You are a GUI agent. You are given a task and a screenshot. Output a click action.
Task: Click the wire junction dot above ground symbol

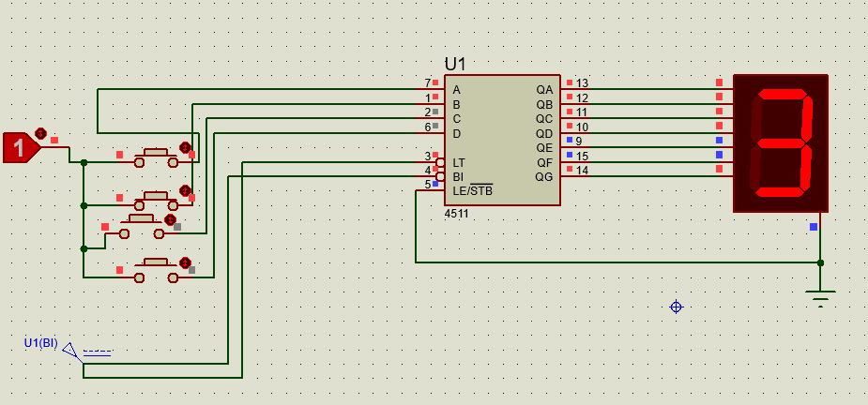(x=820, y=262)
